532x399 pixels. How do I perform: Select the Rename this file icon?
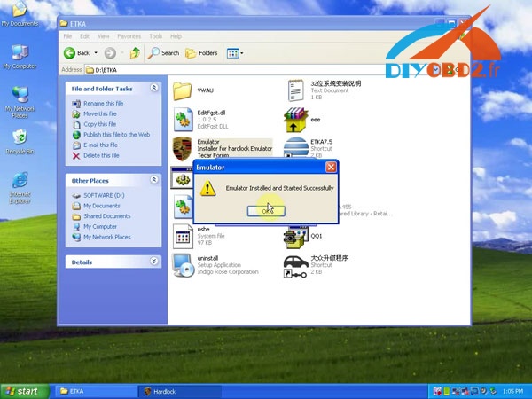(76, 104)
